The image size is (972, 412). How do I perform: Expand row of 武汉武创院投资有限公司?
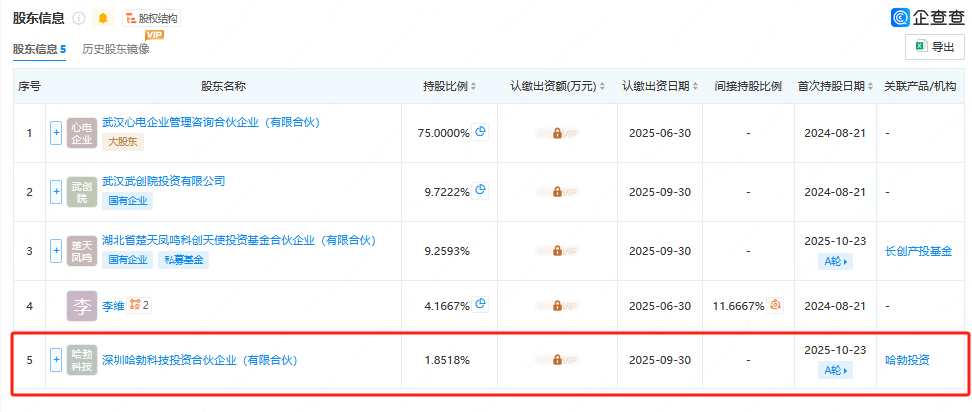pyautogui.click(x=56, y=192)
